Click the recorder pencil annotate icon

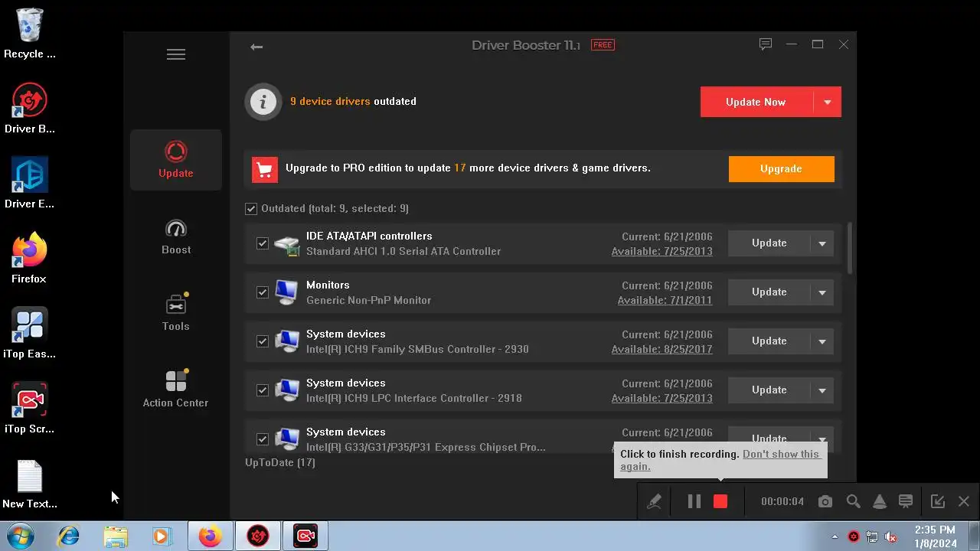pos(654,501)
